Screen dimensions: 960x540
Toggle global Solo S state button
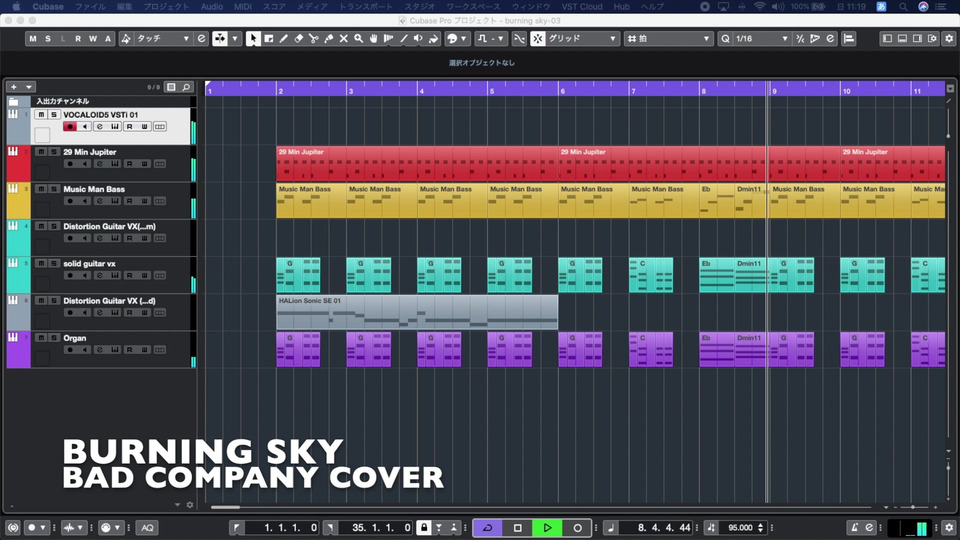coord(48,39)
